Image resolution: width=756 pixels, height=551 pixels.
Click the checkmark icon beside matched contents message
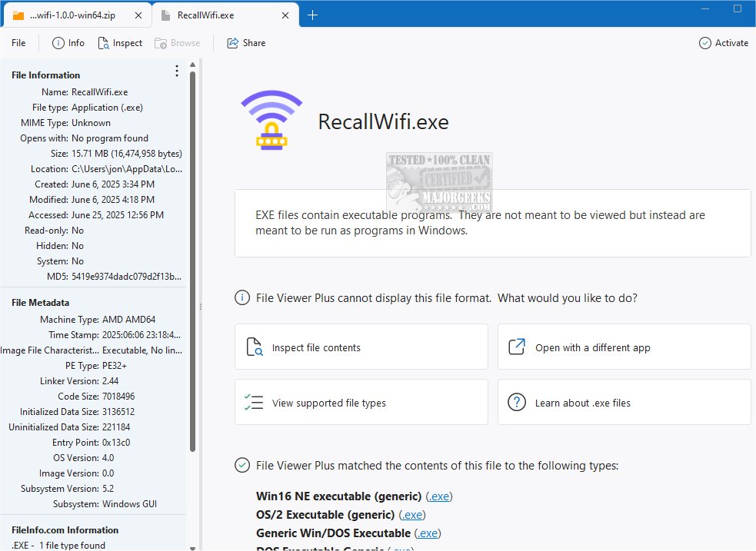(x=242, y=465)
